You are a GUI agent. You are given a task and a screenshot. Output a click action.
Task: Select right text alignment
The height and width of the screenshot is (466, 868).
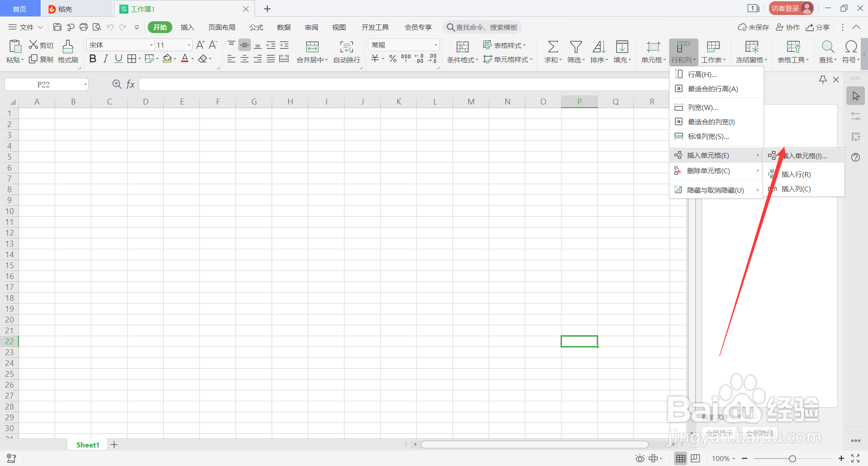pyautogui.click(x=258, y=59)
